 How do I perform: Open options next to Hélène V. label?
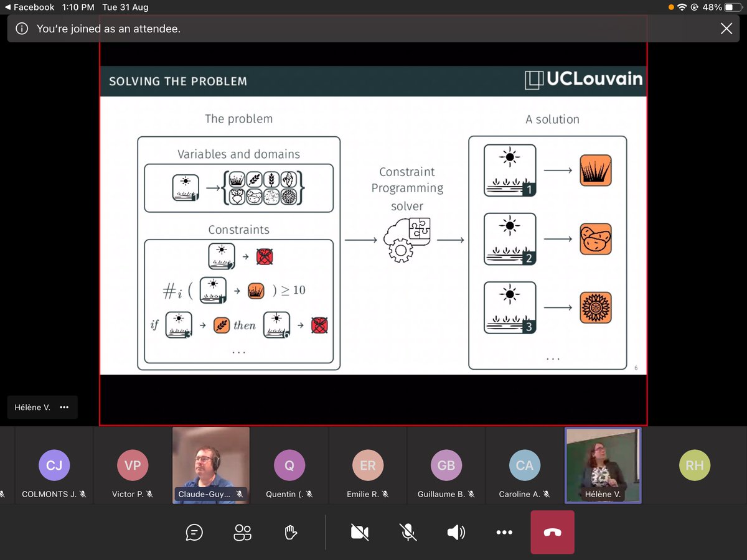click(x=63, y=408)
